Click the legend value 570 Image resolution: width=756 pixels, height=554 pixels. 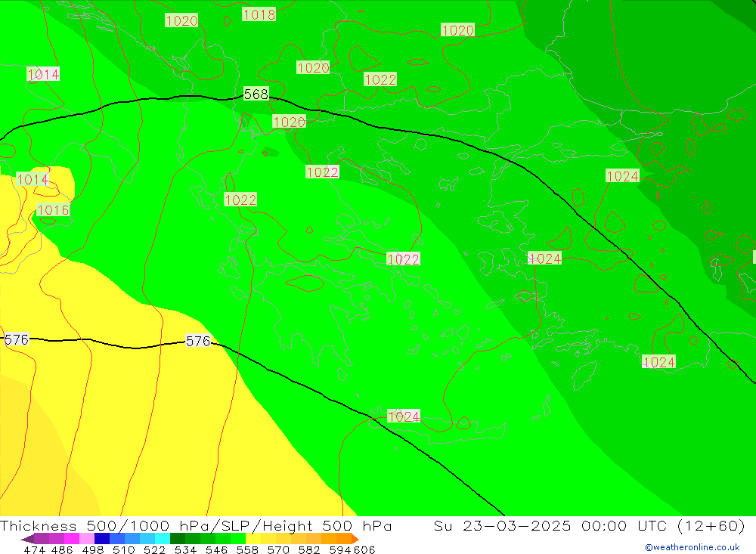(277, 549)
